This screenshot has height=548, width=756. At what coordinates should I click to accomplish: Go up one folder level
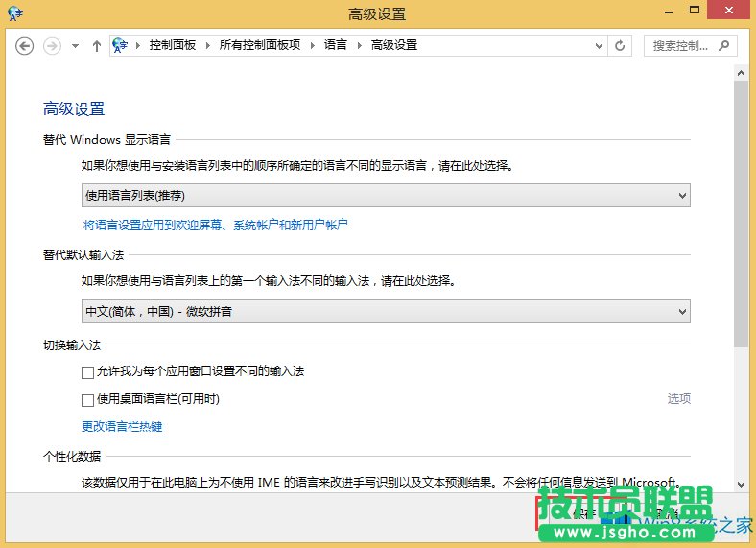click(97, 45)
